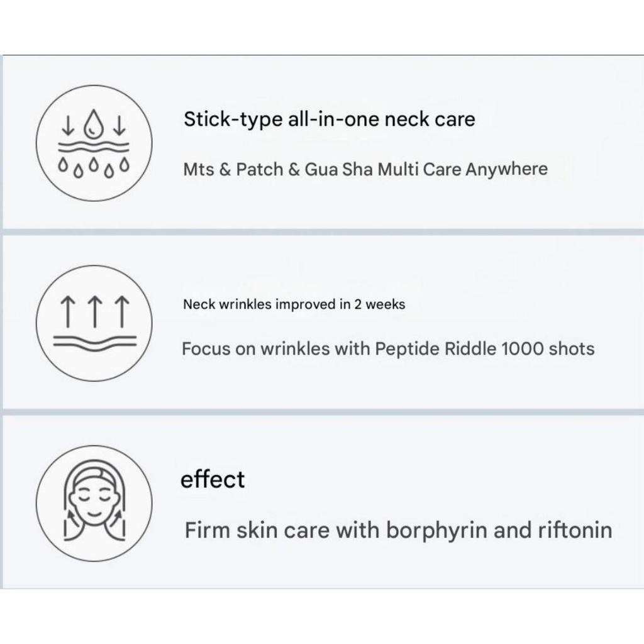The height and width of the screenshot is (644, 644).
Task: Click "Focus on wrinkles with Peptide Riddle 1000 shots"
Action: coord(387,348)
